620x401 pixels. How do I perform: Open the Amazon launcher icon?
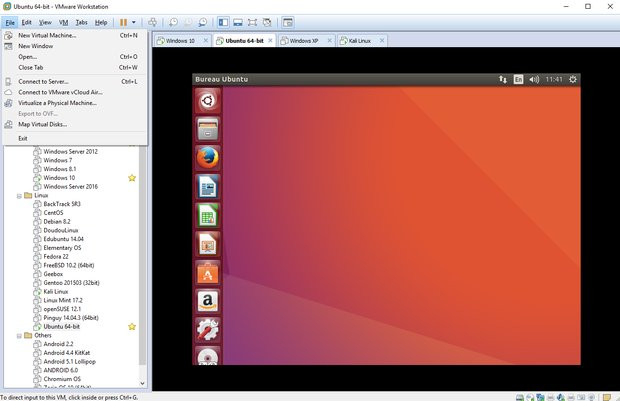[208, 300]
